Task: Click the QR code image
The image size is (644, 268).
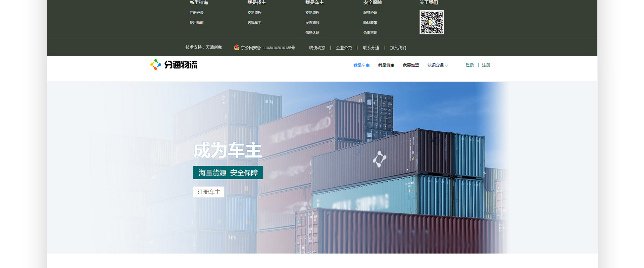Action: tap(432, 22)
